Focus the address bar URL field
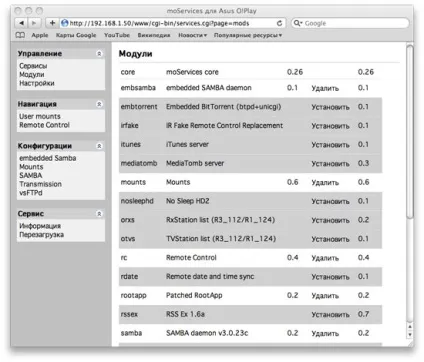424x362 pixels. [172, 23]
